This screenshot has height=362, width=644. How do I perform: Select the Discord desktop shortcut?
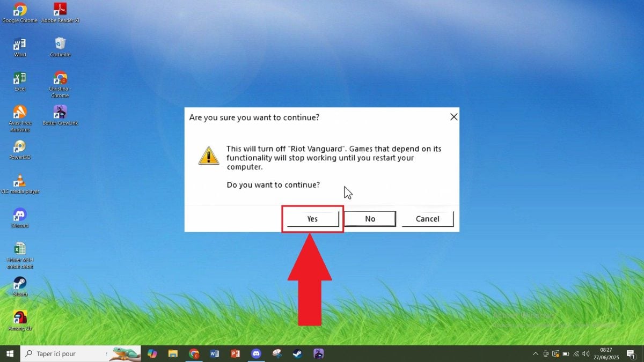(20, 216)
